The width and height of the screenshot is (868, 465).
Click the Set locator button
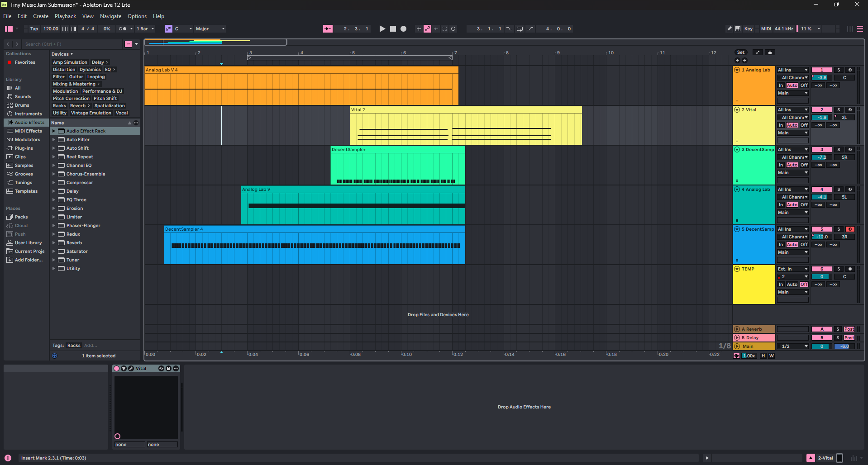(x=741, y=52)
